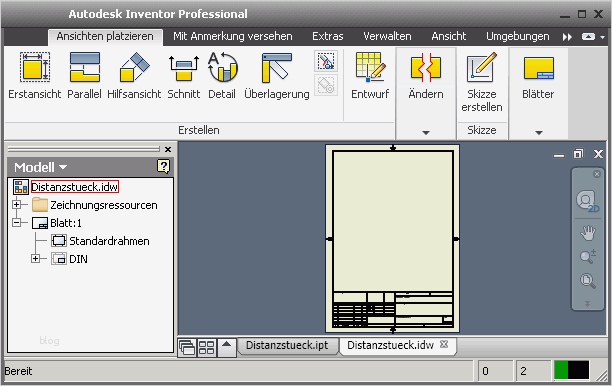This screenshot has height=386, width=612.
Task: Click the Bereit status text
Action: [x=18, y=371]
